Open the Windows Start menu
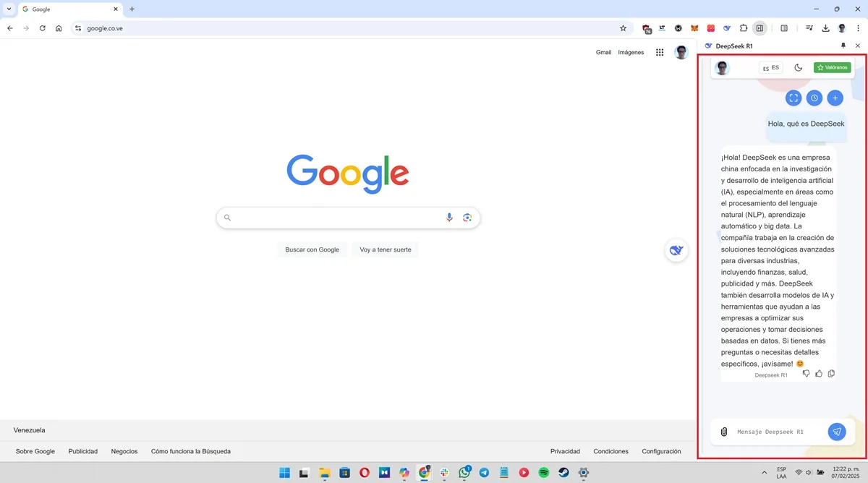 pyautogui.click(x=285, y=472)
